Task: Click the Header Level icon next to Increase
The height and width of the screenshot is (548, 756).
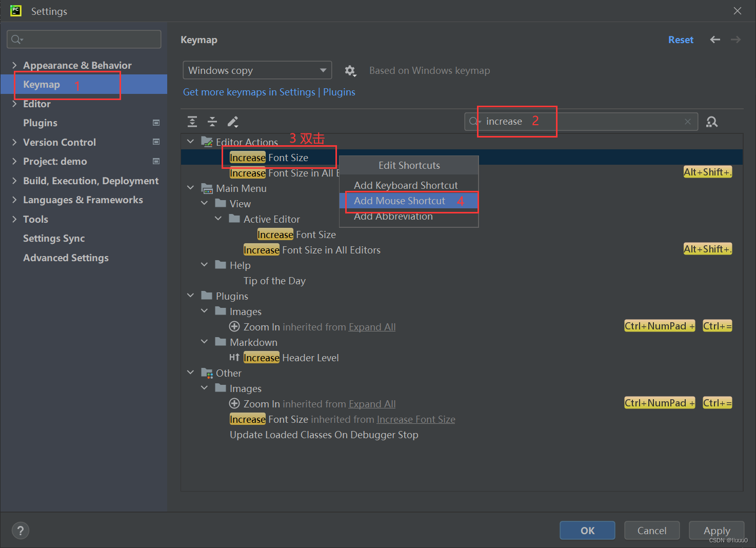Action: [x=234, y=357]
